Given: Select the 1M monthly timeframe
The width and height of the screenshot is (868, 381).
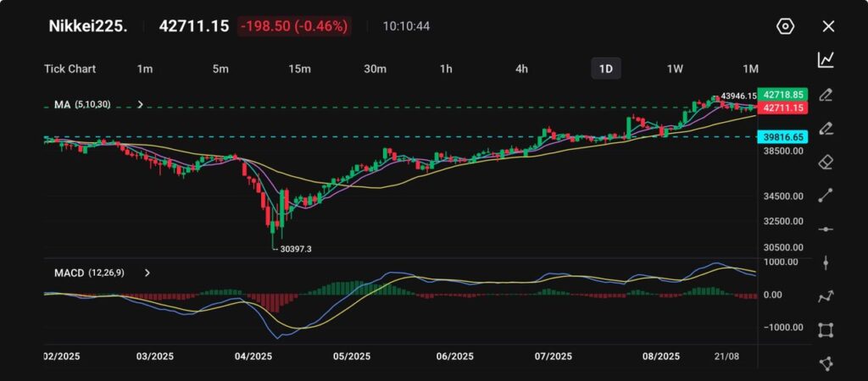Looking at the screenshot, I should 750,69.
